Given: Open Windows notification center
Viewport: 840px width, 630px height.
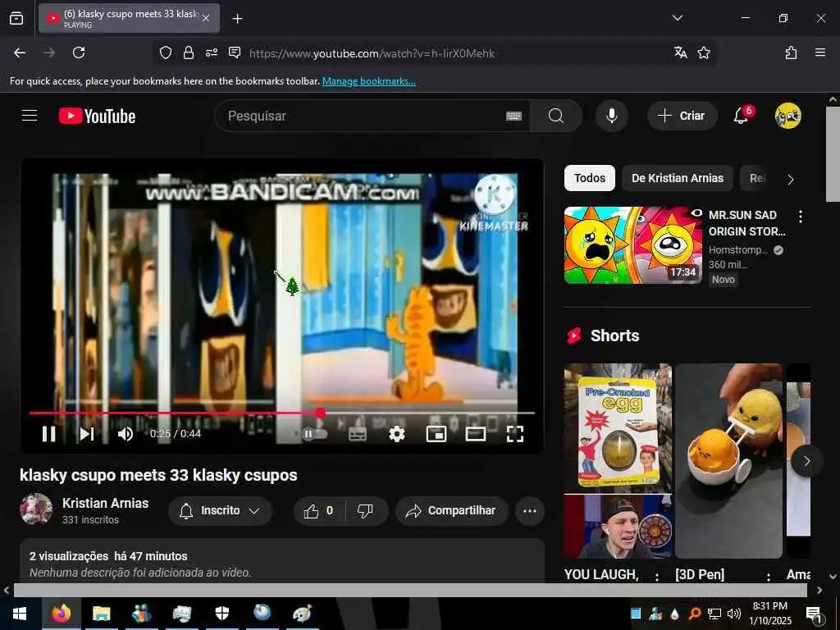Looking at the screenshot, I should click(814, 614).
